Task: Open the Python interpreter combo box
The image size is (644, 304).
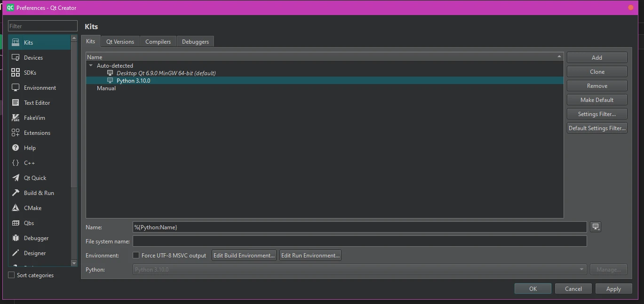Action: pyautogui.click(x=360, y=269)
